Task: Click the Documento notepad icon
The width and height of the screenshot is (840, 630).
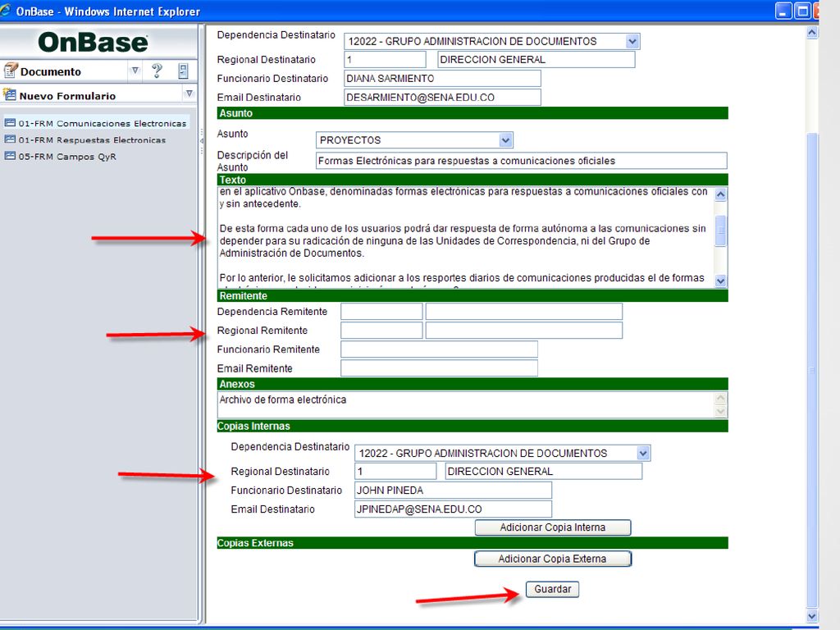Action: (x=11, y=71)
